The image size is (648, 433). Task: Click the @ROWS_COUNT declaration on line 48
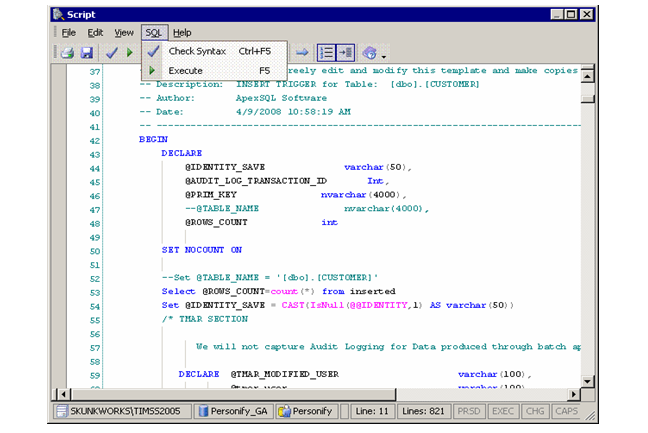pyautogui.click(x=216, y=222)
